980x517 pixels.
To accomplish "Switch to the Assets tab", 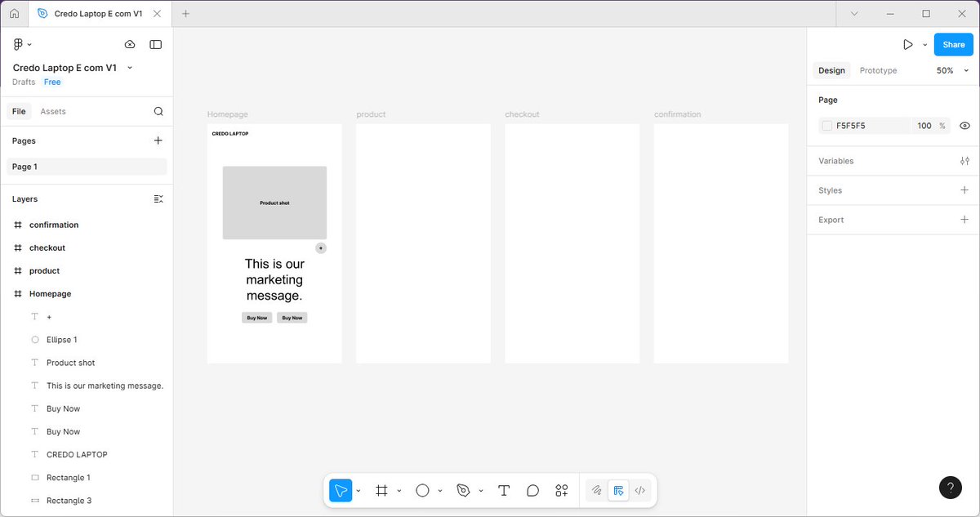I will 53,111.
